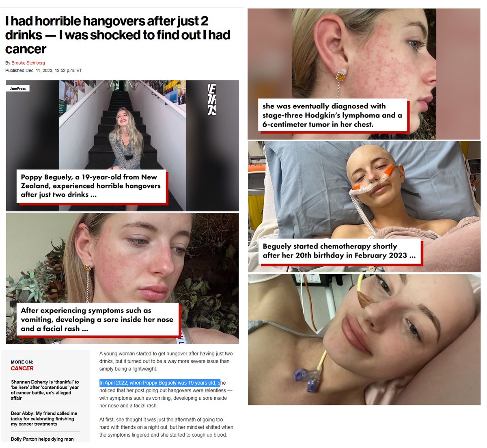This screenshot has height=448, width=487.
Task: Click the first paragraph about a young woman
Action: coord(166,361)
